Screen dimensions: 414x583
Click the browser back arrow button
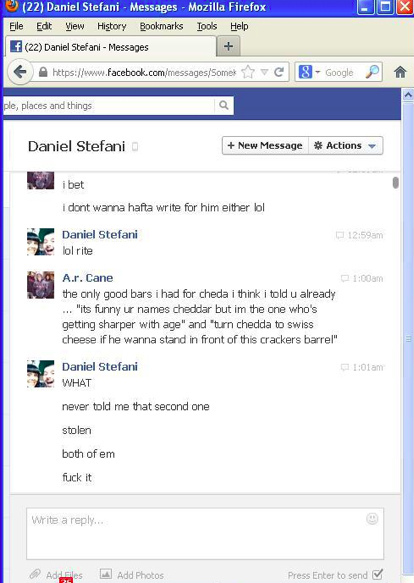pyautogui.click(x=20, y=72)
